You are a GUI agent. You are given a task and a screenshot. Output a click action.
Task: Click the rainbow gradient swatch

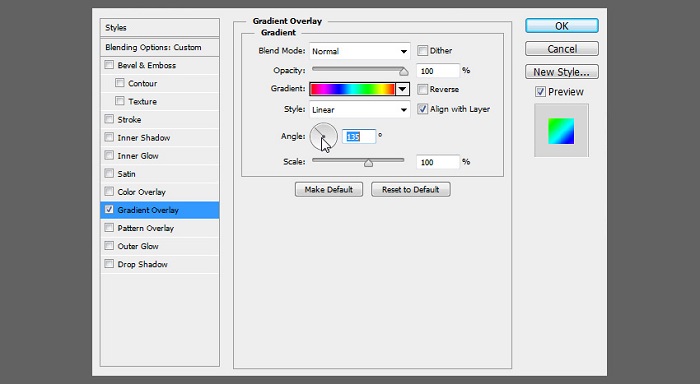pos(353,89)
